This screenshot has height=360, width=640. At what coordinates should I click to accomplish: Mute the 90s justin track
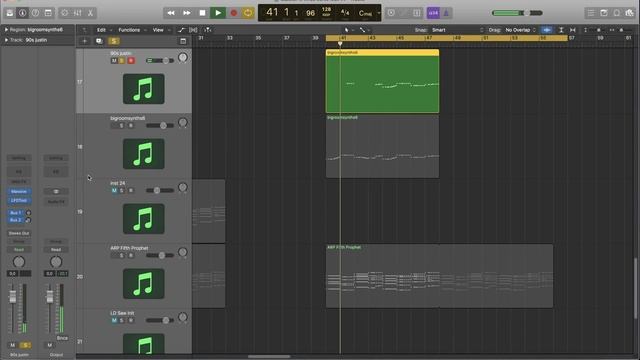pyautogui.click(x=114, y=60)
